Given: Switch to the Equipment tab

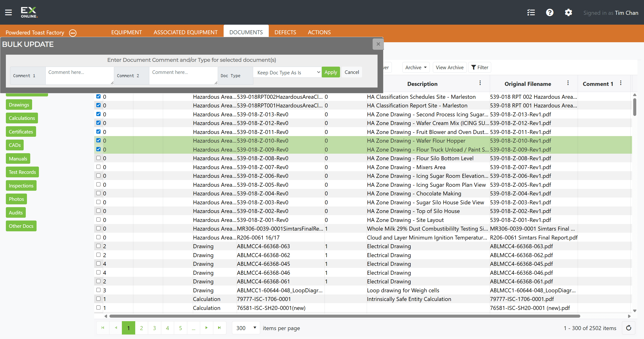Looking at the screenshot, I should coord(127,32).
